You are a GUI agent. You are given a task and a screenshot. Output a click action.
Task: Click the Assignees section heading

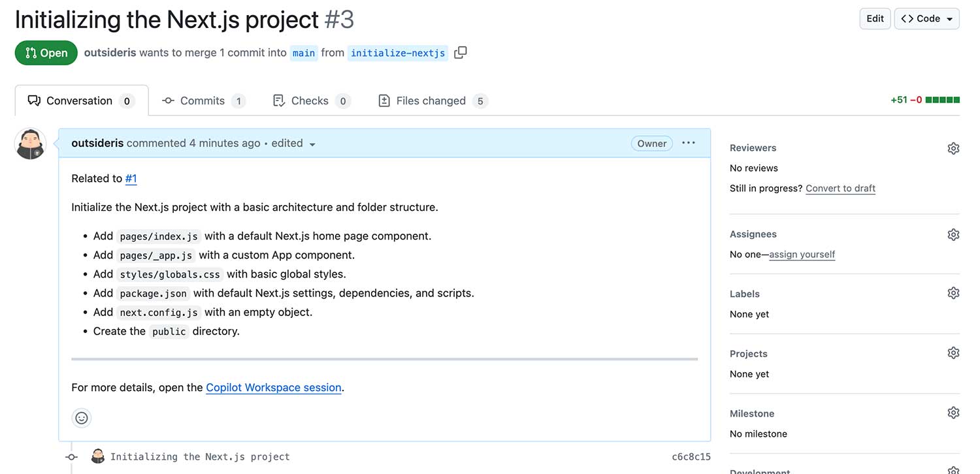point(753,234)
